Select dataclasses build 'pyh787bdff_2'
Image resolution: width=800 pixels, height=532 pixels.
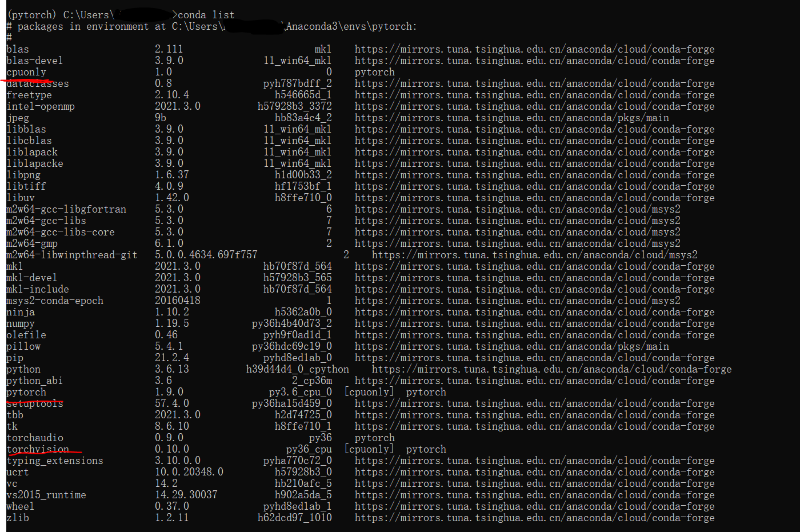tap(298, 83)
